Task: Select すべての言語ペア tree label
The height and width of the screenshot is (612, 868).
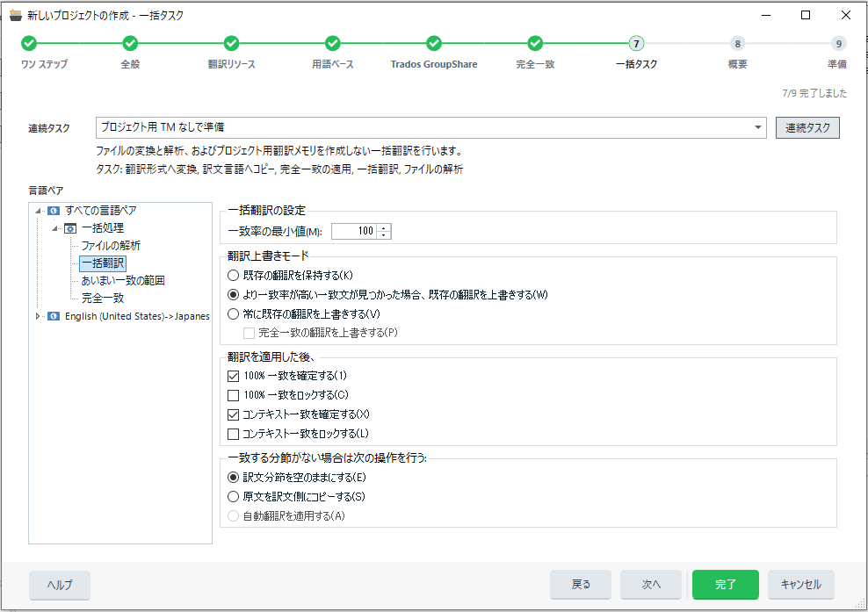Action: [101, 210]
